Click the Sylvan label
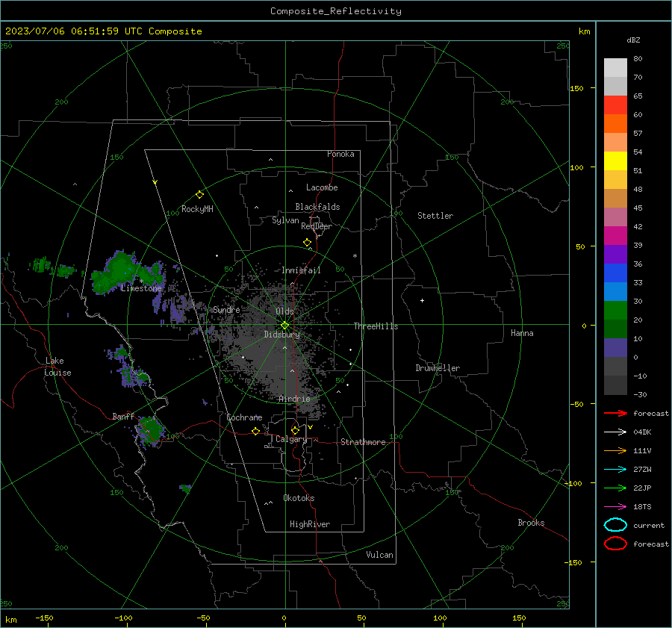This screenshot has width=672, height=628. tap(285, 220)
